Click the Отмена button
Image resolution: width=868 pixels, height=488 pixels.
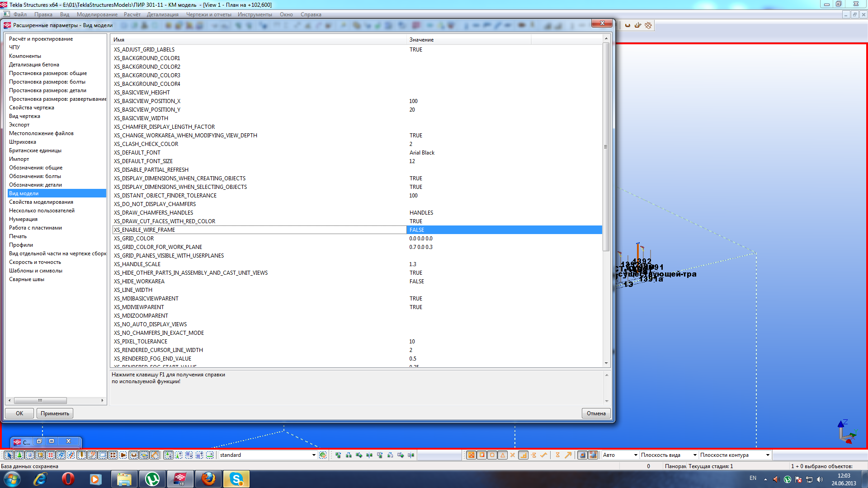coord(596,413)
